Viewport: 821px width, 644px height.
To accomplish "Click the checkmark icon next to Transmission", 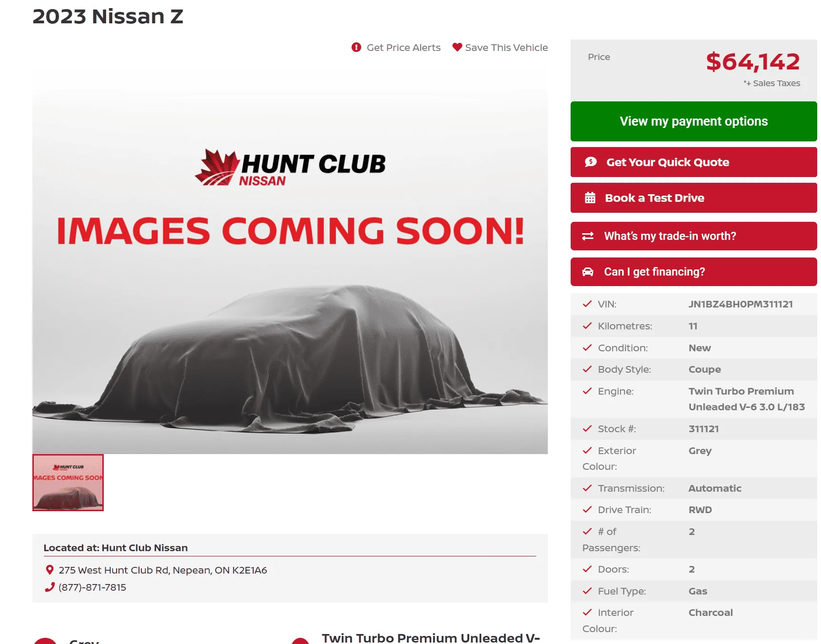I will 587,488.
